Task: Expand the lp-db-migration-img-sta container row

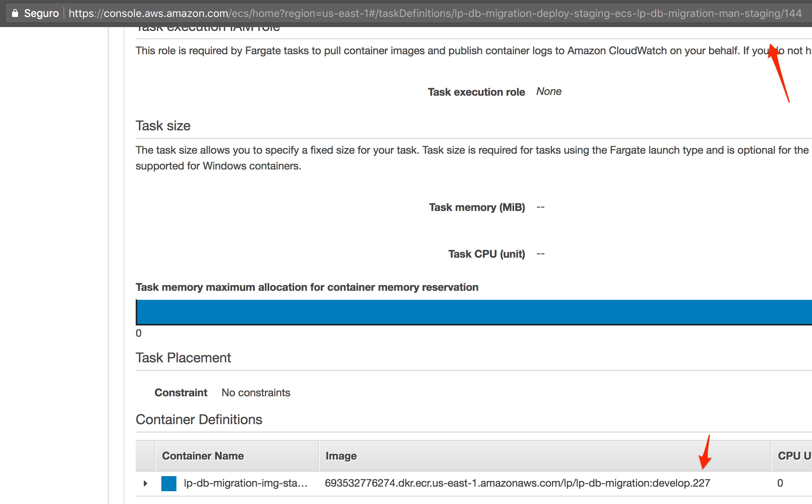Action: [145, 483]
